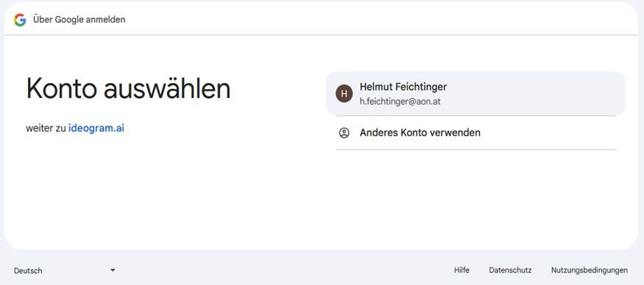644x285 pixels.
Task: Click the person icon beside 'Anderes Konto verwenden'
Action: (x=344, y=133)
